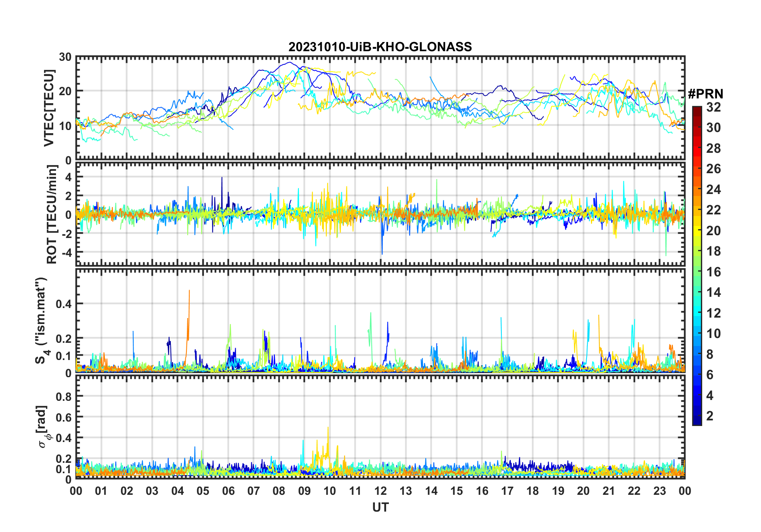Select colorbar tick label 24
The height and width of the screenshot is (532, 761).
(x=713, y=189)
